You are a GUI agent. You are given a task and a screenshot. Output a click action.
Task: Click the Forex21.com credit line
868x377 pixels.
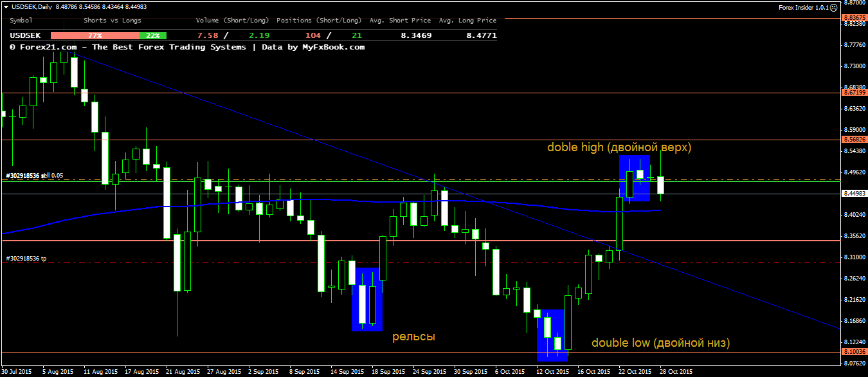click(187, 47)
